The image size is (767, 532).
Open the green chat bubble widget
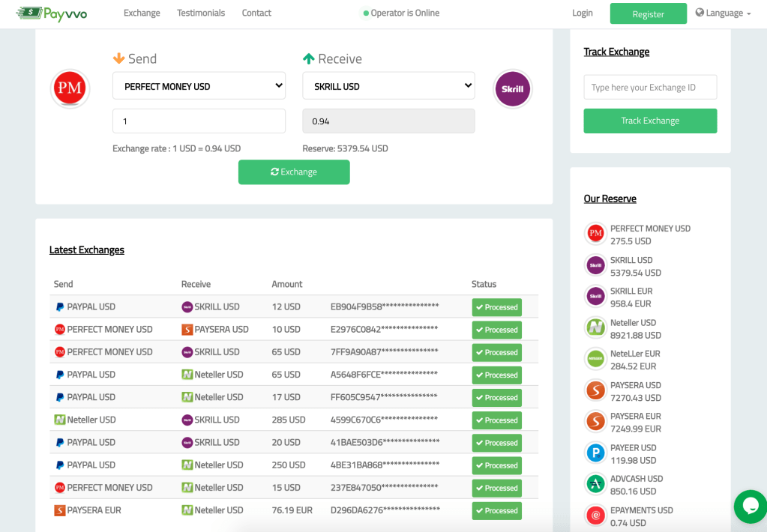pyautogui.click(x=750, y=507)
